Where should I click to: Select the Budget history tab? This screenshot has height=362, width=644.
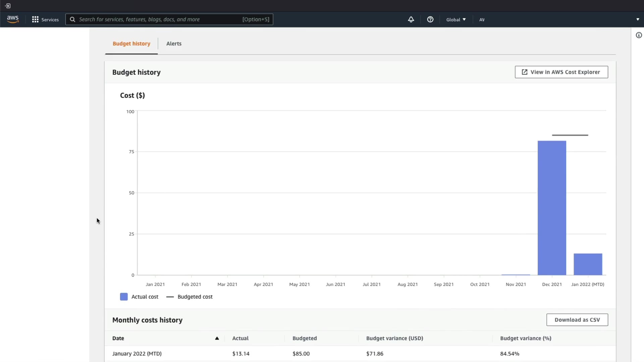pos(131,44)
